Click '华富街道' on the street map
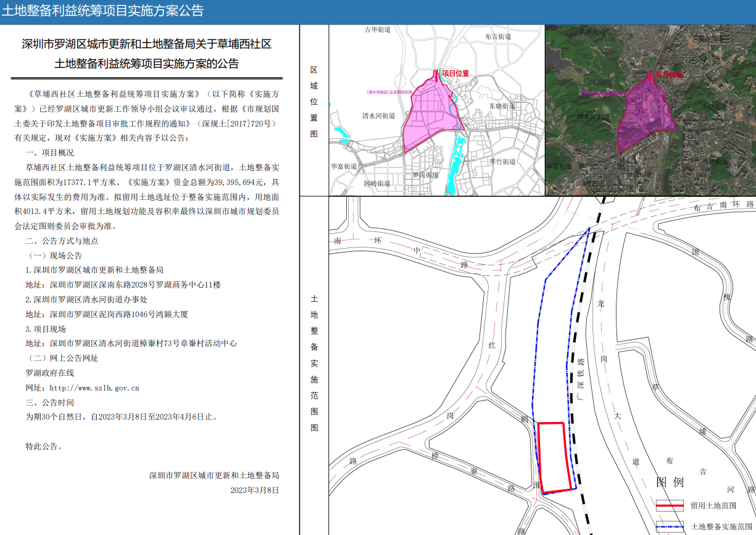 click(x=344, y=166)
